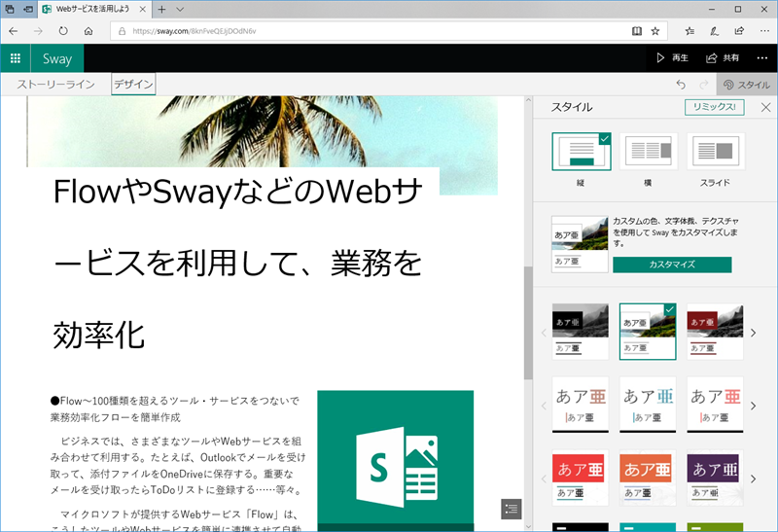Screen dimensions: 778x532
Task: Show next styles in white text row
Action: point(753,406)
